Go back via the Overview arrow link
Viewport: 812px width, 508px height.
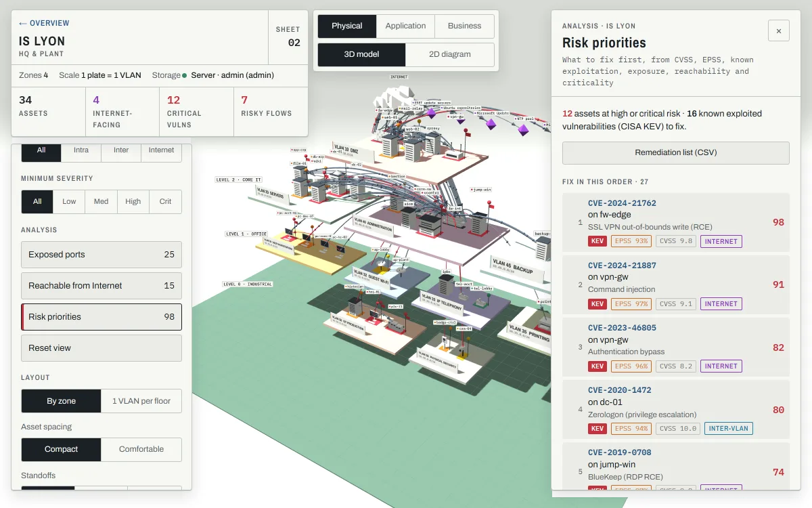44,23
